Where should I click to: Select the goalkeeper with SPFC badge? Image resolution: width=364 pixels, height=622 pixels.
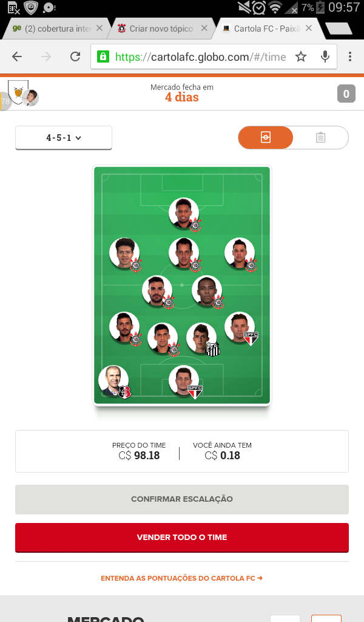pos(184,381)
